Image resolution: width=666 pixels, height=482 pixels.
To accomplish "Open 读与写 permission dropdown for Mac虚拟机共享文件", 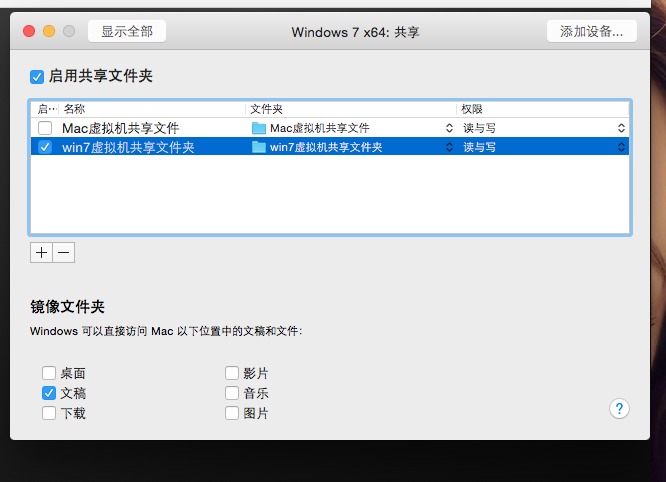I will 621,128.
